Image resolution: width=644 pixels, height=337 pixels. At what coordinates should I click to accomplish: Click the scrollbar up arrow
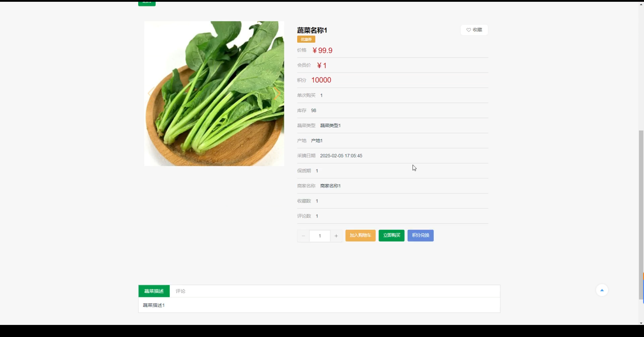(641, 5)
